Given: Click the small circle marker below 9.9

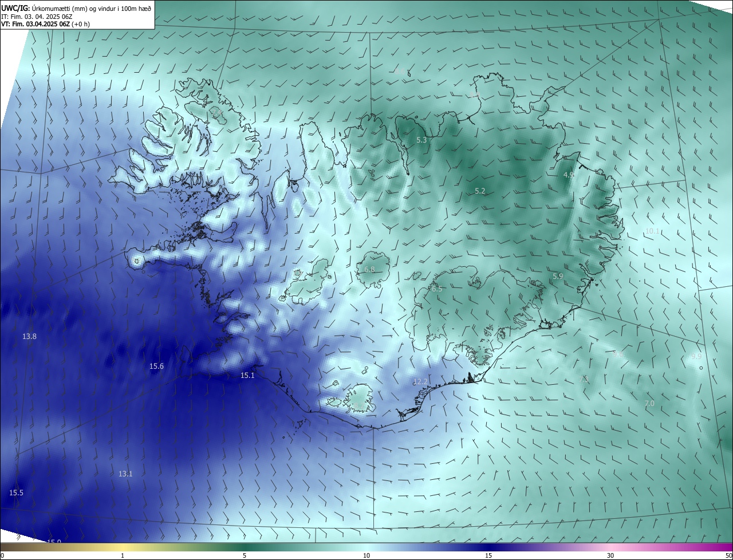Looking at the screenshot, I should (x=701, y=368).
